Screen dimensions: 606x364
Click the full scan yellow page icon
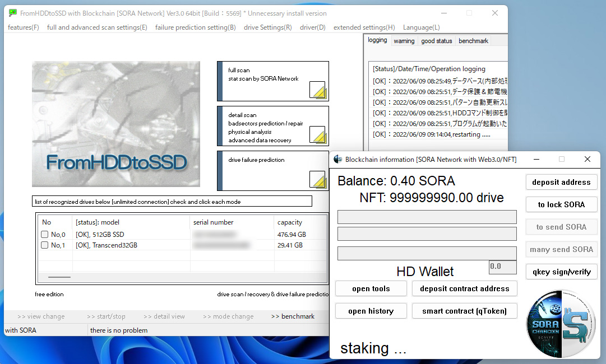[x=318, y=90]
